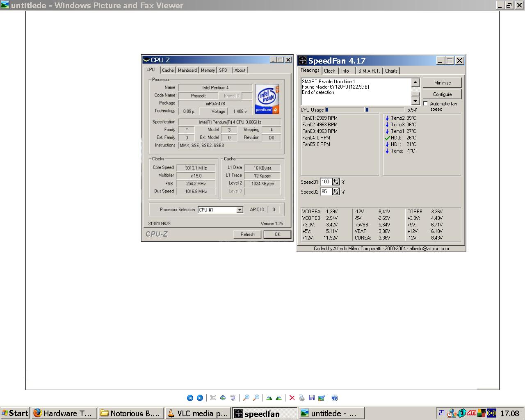Delete the image with red X

pyautogui.click(x=292, y=398)
